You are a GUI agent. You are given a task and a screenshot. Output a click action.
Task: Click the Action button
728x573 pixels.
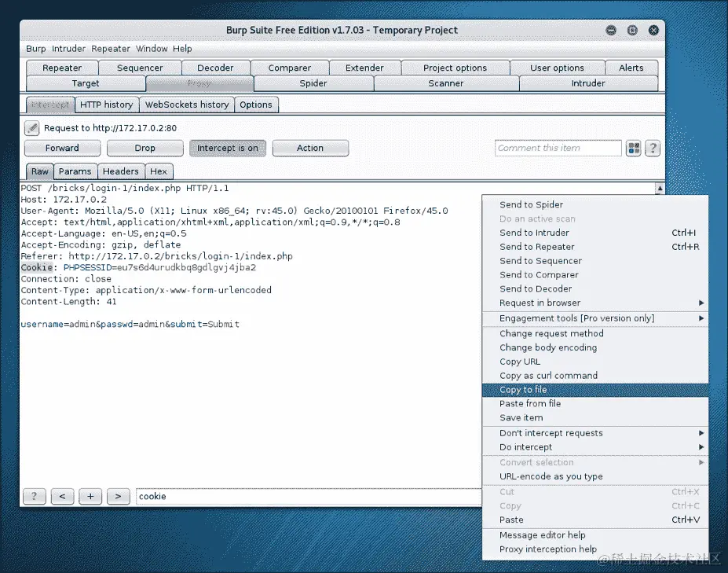pos(310,149)
